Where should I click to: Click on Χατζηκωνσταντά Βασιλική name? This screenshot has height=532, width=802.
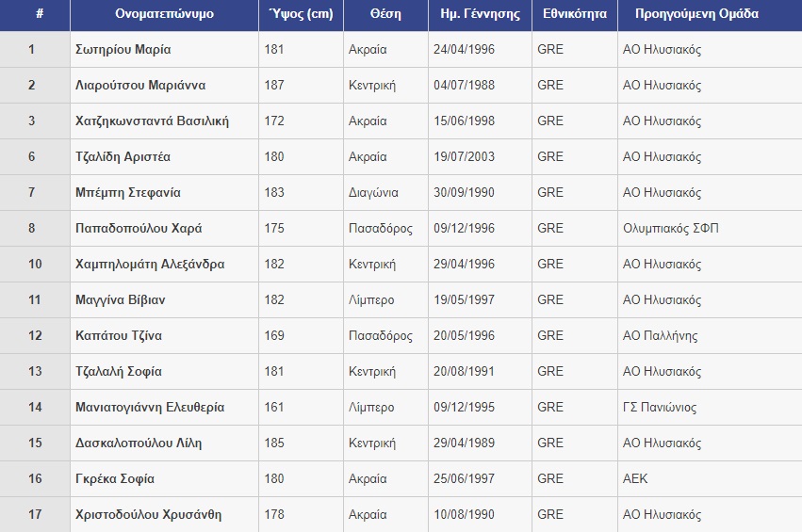coord(152,121)
